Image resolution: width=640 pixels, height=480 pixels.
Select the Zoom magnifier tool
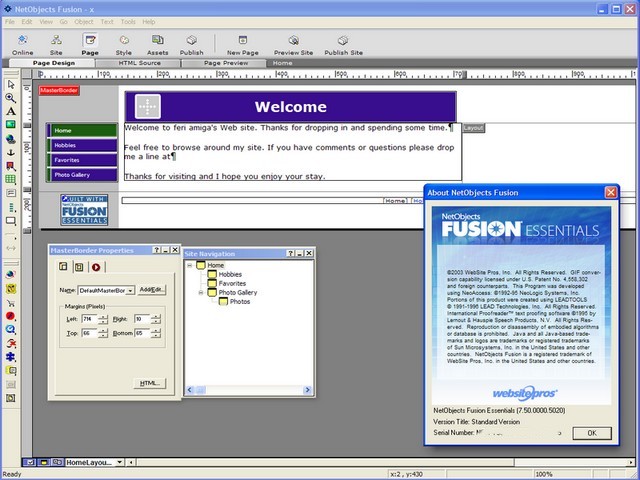pos(11,98)
